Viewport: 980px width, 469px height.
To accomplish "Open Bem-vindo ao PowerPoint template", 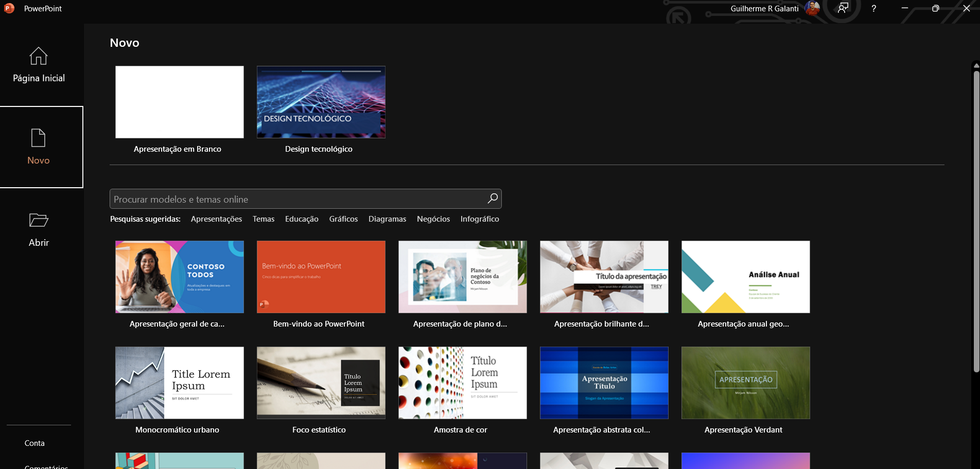I will click(321, 277).
